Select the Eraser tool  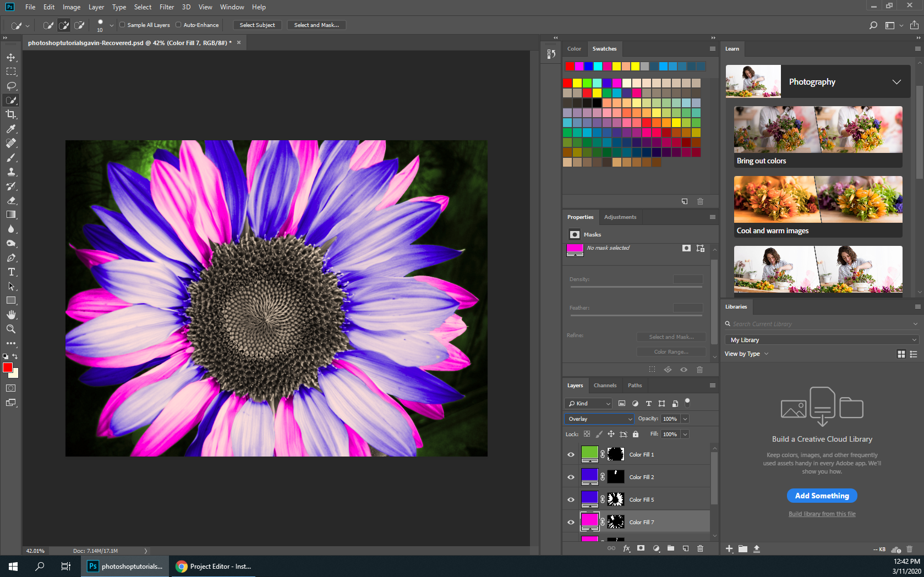click(11, 200)
